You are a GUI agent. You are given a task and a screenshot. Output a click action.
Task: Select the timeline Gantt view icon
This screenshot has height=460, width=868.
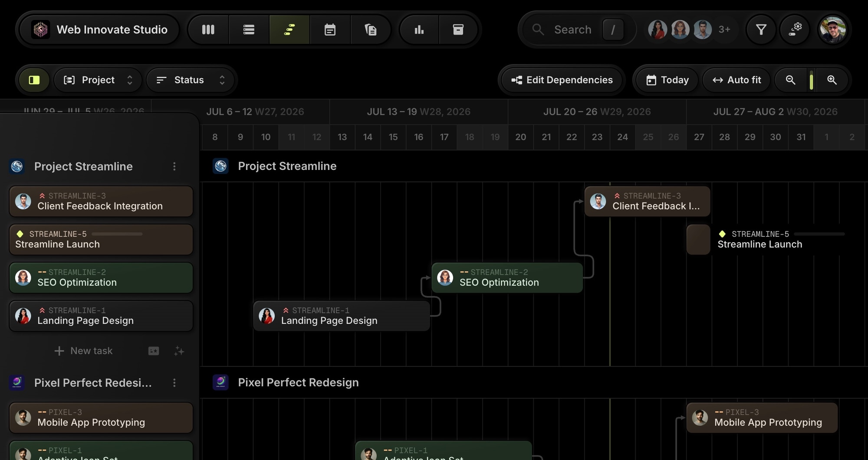click(x=289, y=29)
